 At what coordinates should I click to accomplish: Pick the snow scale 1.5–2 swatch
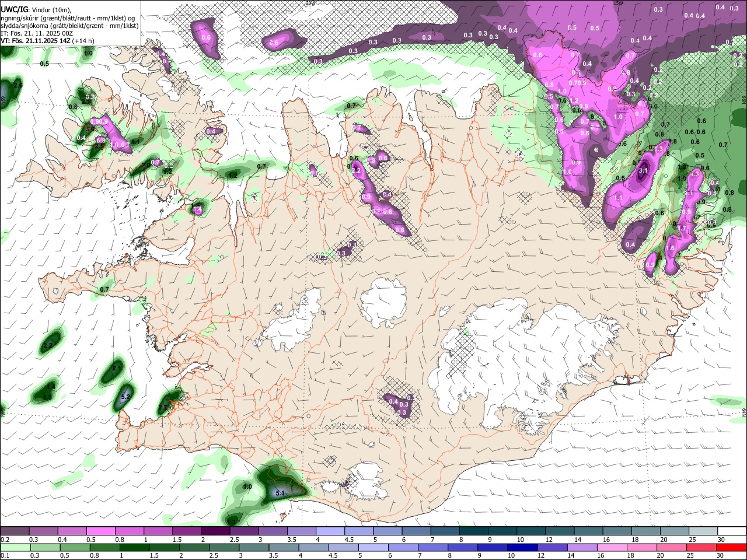click(186, 531)
